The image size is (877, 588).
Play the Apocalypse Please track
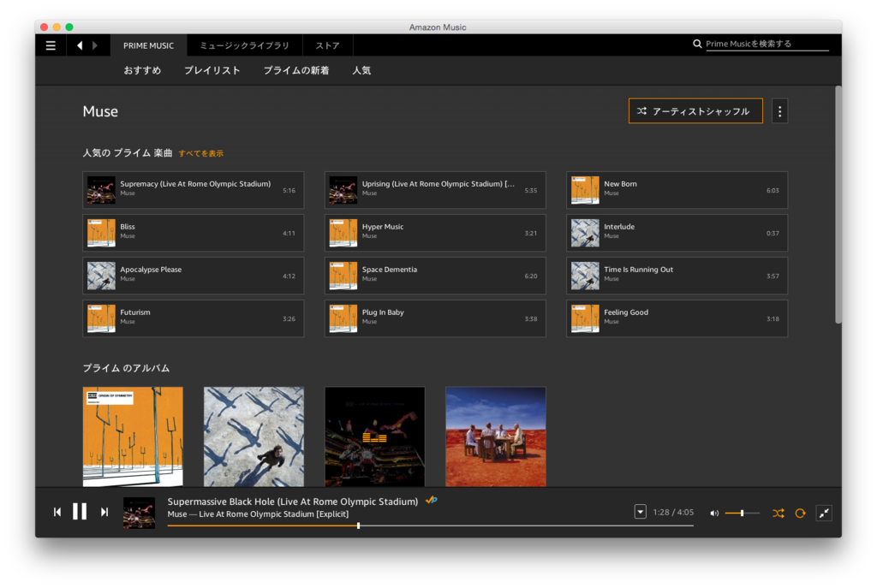coord(193,276)
